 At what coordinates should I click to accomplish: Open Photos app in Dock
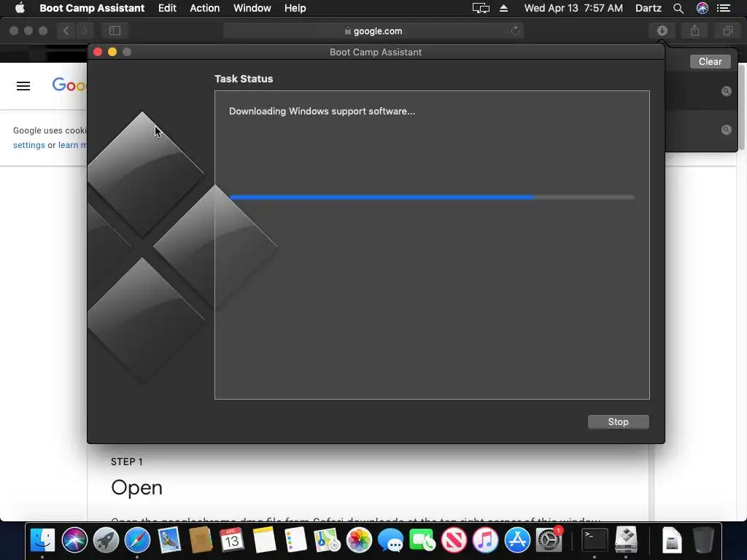point(359,540)
